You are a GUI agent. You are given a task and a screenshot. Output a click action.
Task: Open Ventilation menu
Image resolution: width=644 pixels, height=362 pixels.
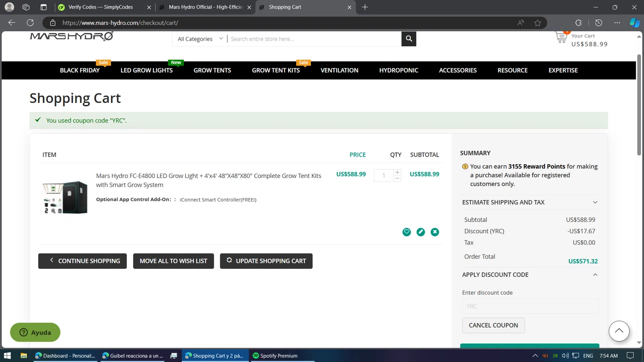tap(339, 70)
